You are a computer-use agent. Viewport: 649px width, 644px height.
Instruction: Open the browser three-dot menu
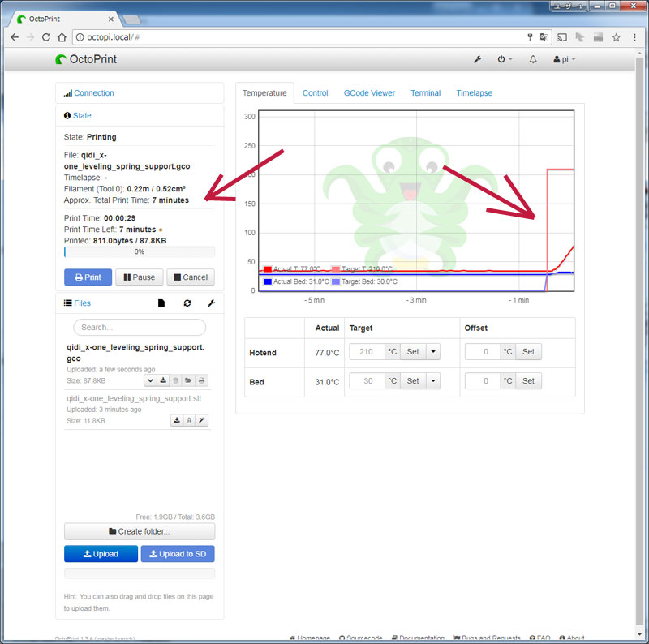tap(634, 37)
